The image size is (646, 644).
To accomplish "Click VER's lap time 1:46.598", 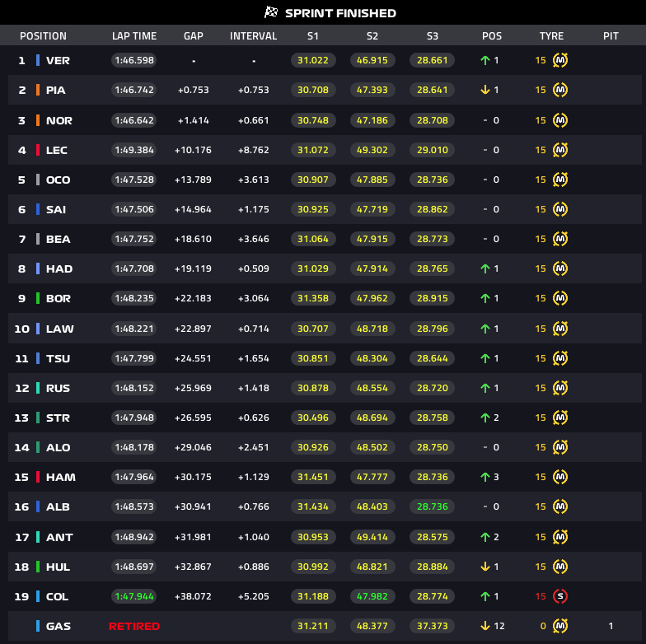I will point(133,60).
